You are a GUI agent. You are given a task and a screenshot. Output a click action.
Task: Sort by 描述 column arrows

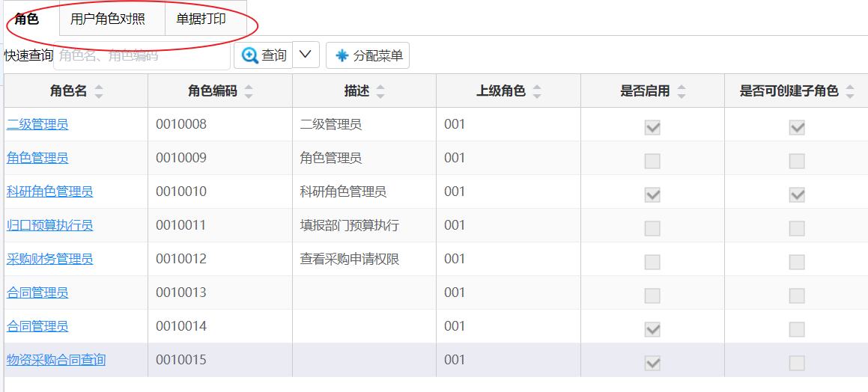pos(380,91)
